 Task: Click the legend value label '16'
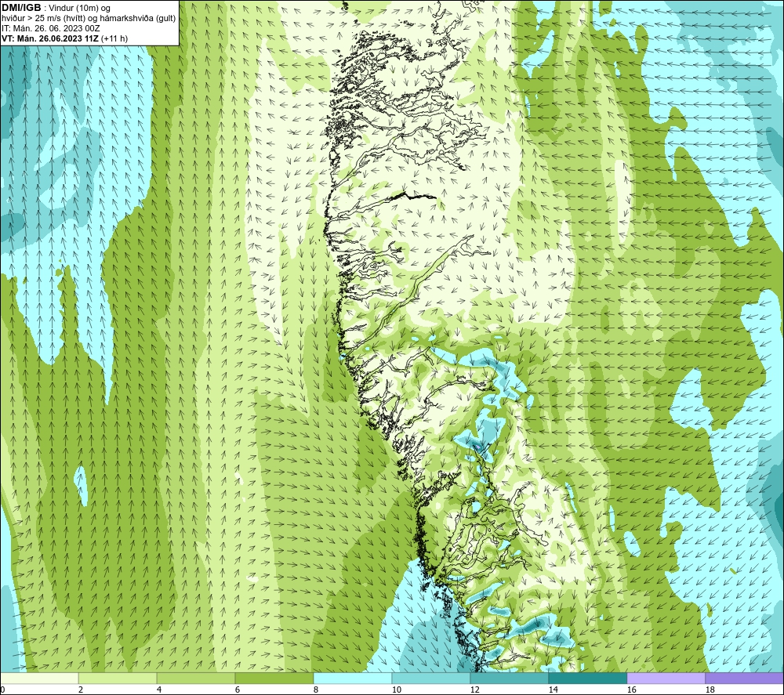[x=631, y=690]
